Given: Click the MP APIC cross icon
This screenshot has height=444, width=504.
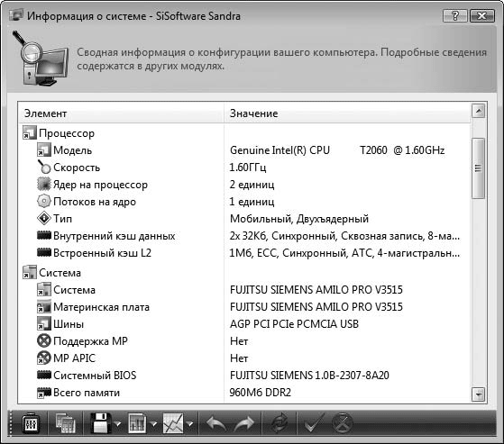Looking at the screenshot, I should coord(43,358).
